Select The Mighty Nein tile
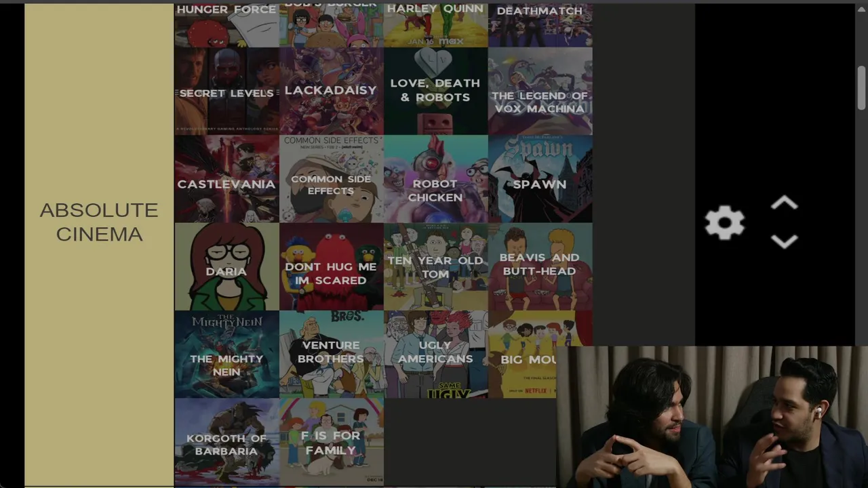 point(226,354)
